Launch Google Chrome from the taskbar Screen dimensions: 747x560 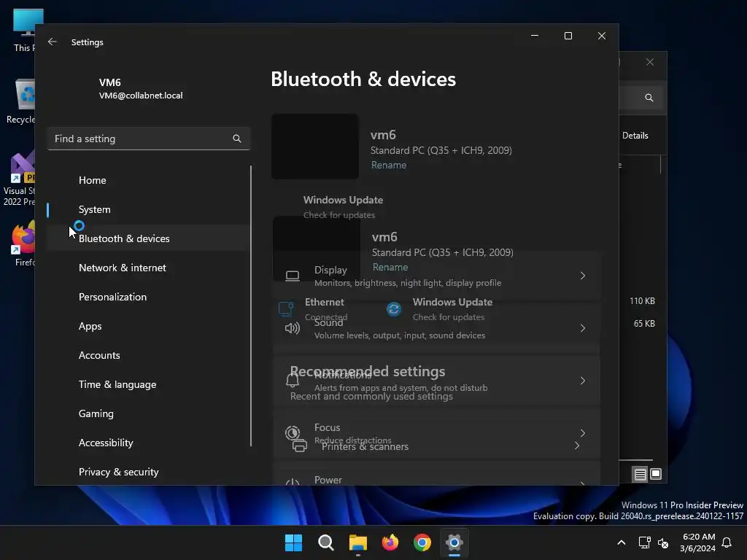click(x=422, y=542)
